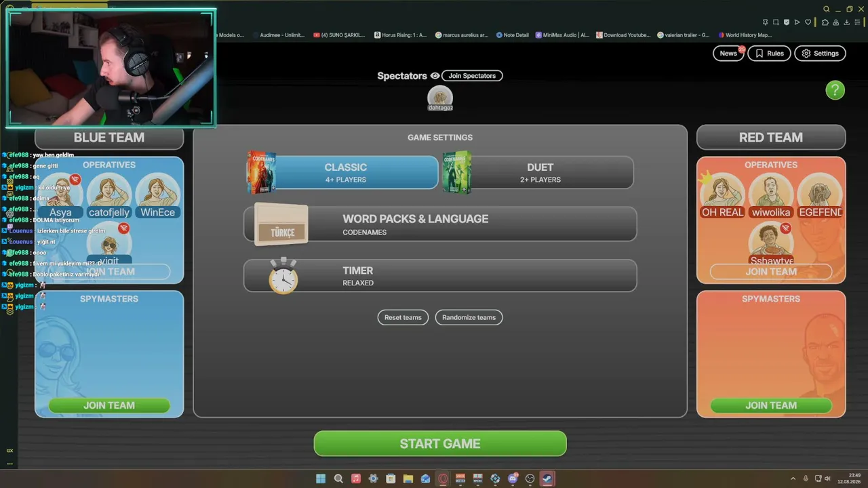Screen dimensions: 868x488
Task: Open Steam from the taskbar
Action: 547,479
